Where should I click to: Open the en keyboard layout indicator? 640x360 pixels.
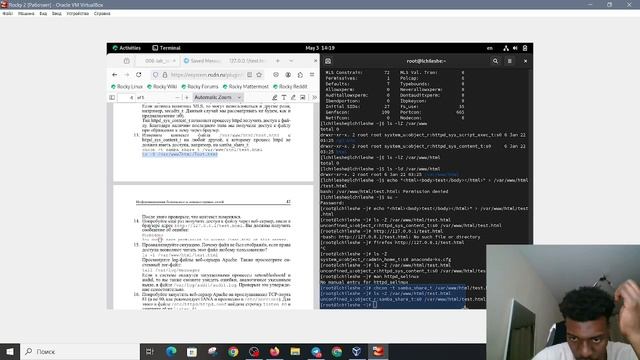coord(489,48)
